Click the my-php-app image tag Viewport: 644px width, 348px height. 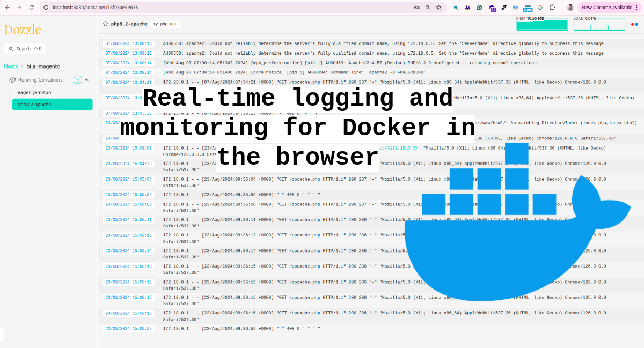[x=165, y=24]
